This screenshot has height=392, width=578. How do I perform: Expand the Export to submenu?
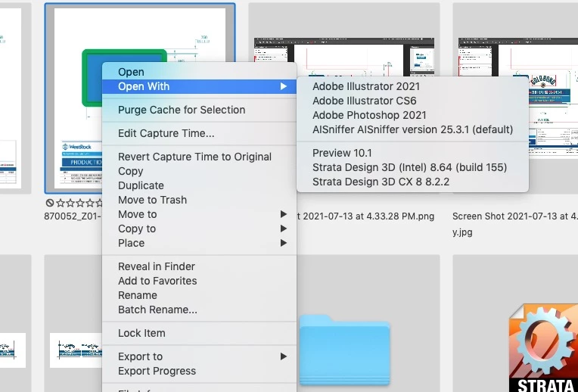pyautogui.click(x=199, y=356)
